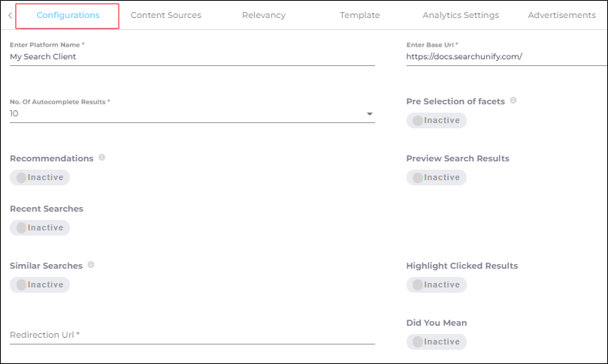Click the back chevron left of tabs
Screen dimensions: 608x364
[9, 16]
